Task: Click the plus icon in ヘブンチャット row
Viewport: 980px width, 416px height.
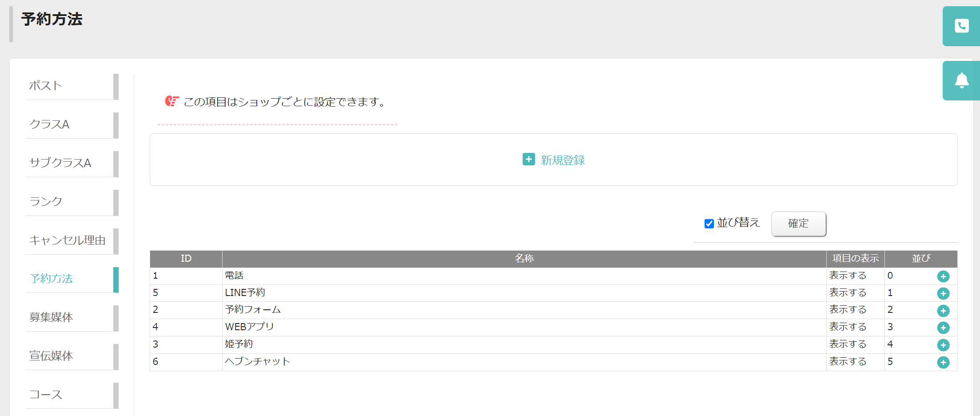Action: click(x=943, y=362)
